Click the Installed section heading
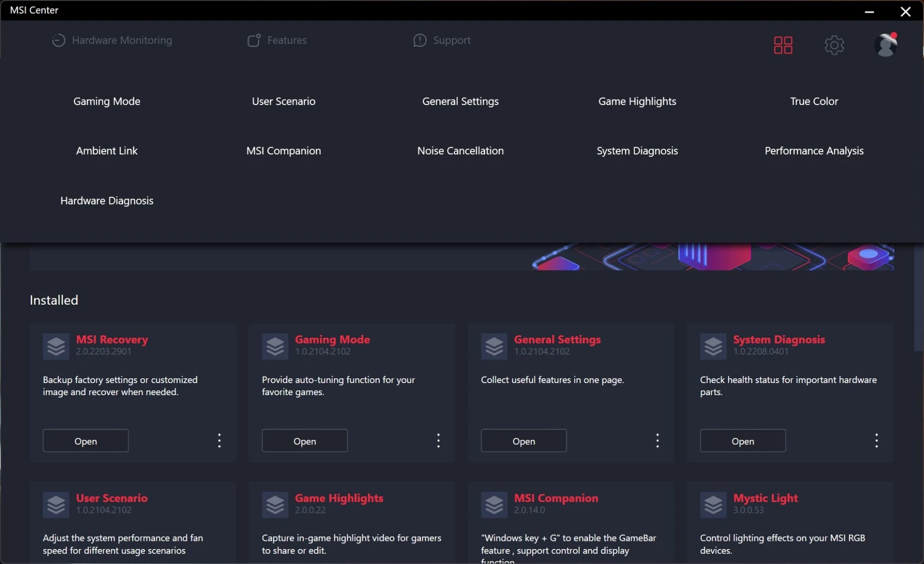The image size is (924, 564). pos(54,300)
